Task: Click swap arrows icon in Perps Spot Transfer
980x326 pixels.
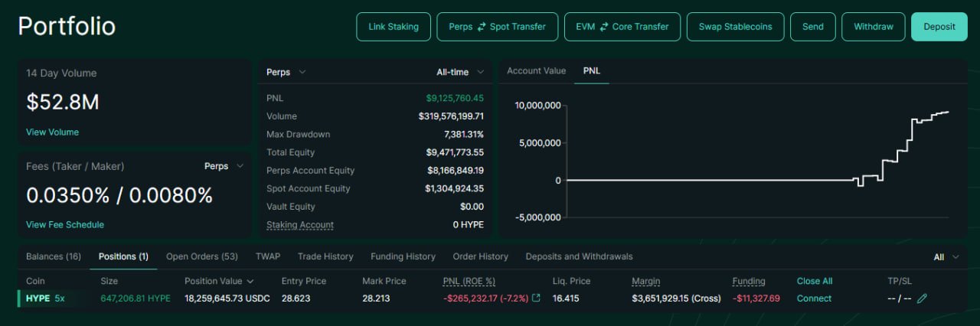Action: [482, 27]
